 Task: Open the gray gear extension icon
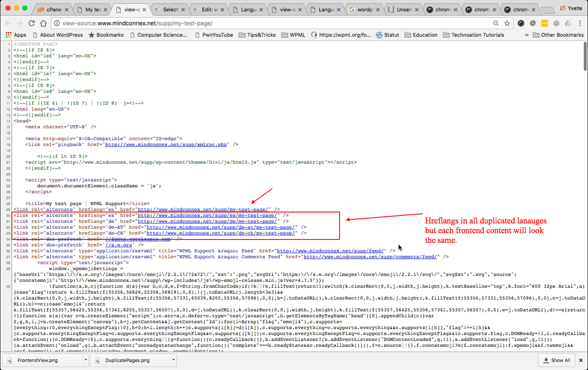(533, 23)
